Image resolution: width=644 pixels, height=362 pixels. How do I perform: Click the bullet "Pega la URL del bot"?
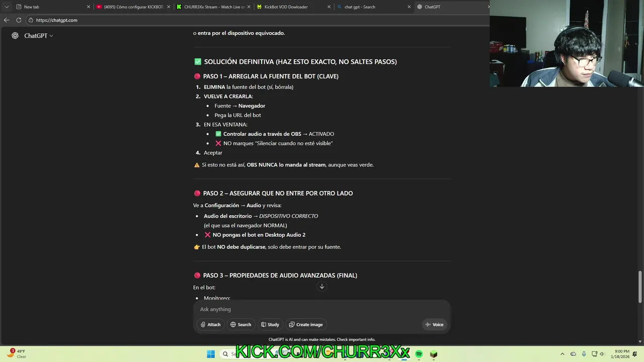click(237, 115)
